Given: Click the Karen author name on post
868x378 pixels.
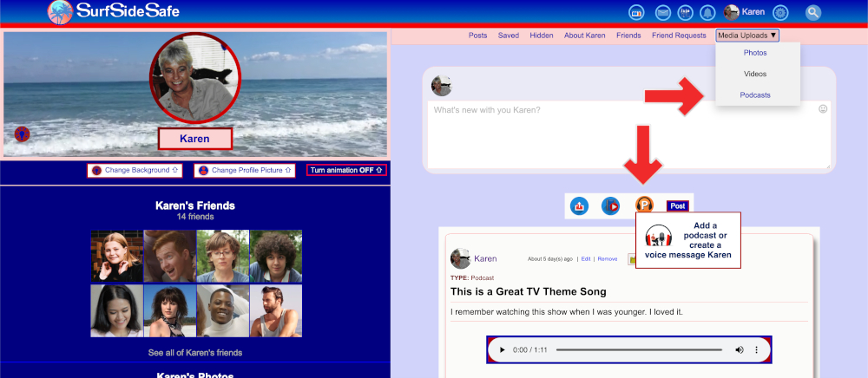Looking at the screenshot, I should (x=485, y=258).
